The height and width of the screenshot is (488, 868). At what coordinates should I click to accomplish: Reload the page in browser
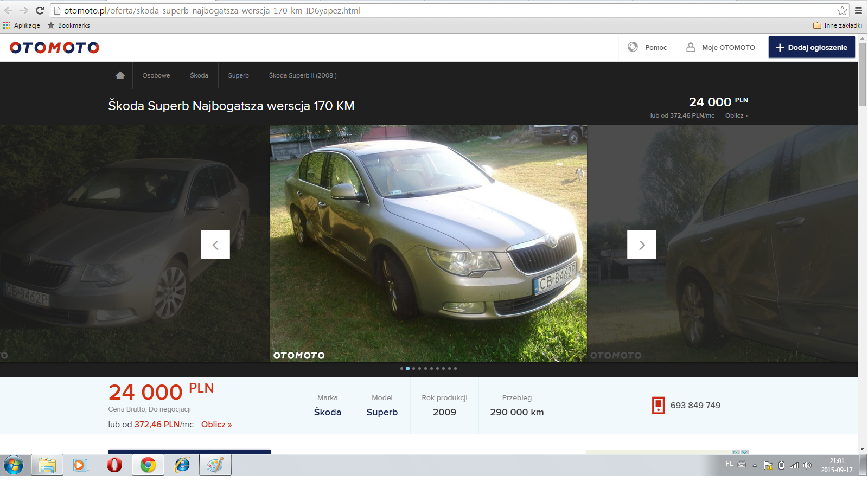pos(40,10)
